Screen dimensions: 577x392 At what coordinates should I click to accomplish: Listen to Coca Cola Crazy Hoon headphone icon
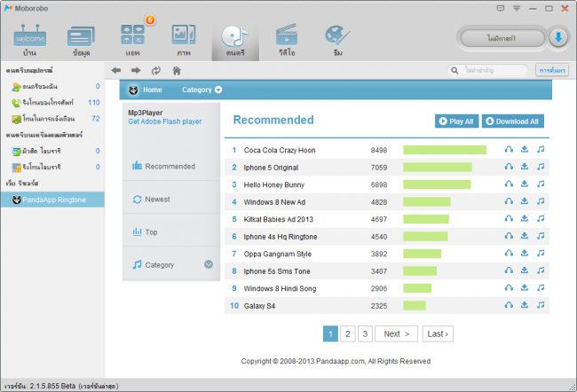click(x=509, y=149)
